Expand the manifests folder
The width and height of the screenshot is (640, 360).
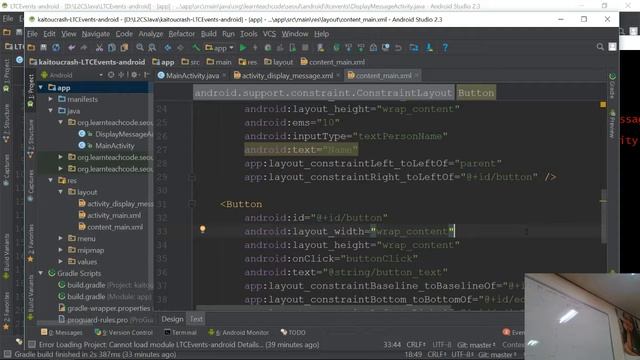click(x=51, y=99)
